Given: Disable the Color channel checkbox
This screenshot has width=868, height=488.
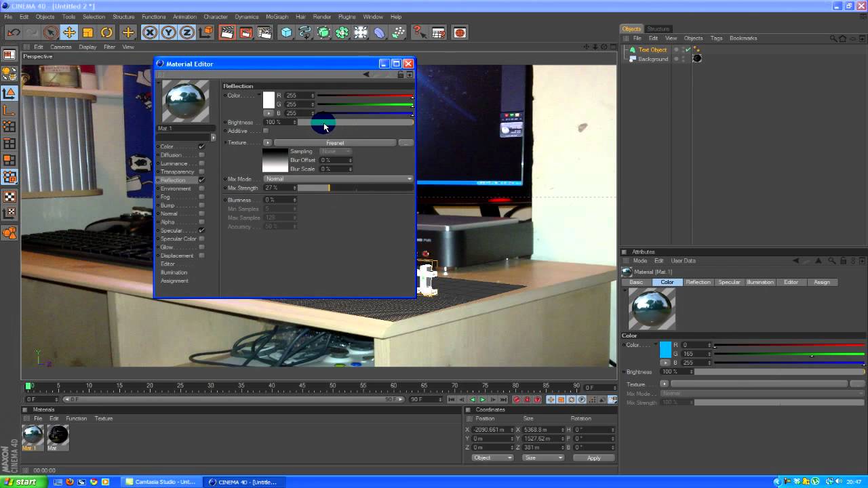Looking at the screenshot, I should pyautogui.click(x=201, y=146).
